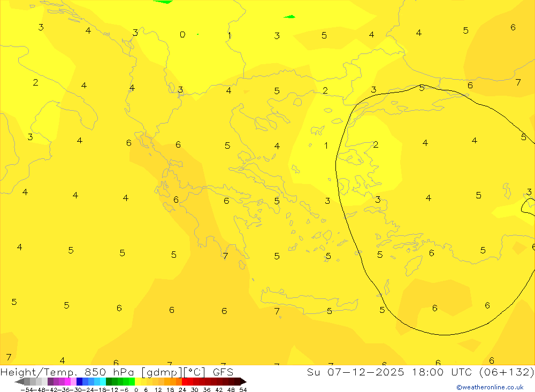Click the "GFS" model label

click(x=223, y=372)
